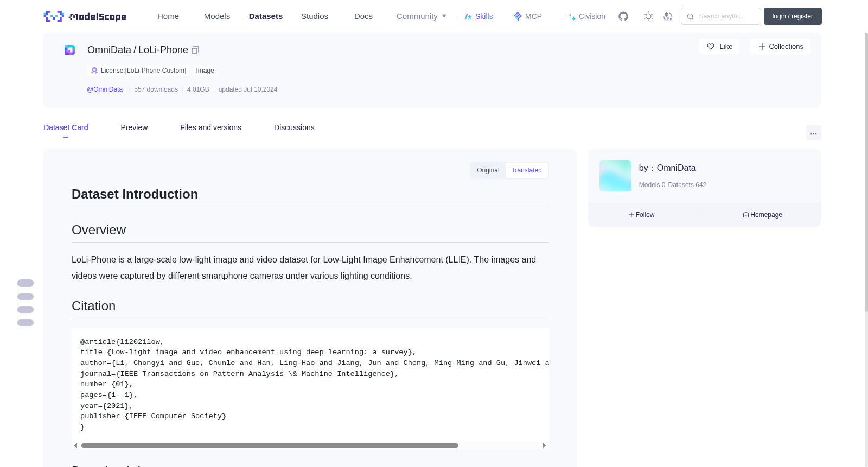This screenshot has width=868, height=467.
Task: Click the citation scrollbar left arrow
Action: tap(75, 446)
